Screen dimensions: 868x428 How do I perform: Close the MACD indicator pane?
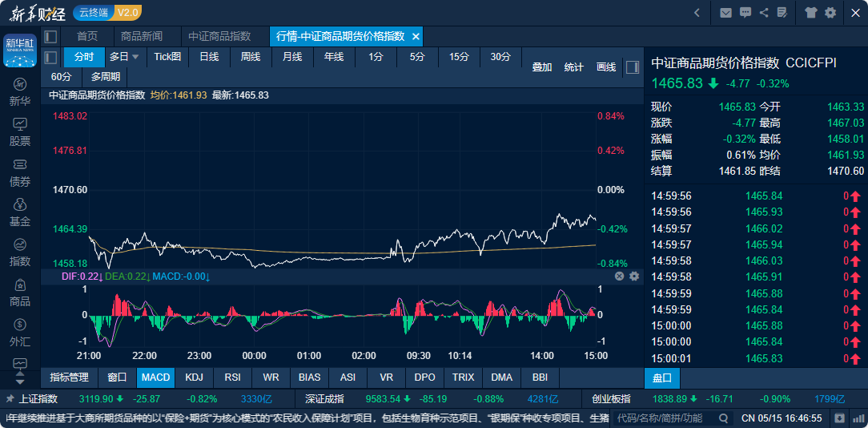[619, 276]
